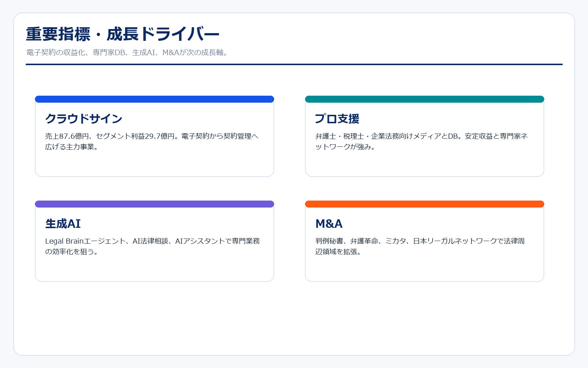Click the orange bar atop M&A card
588x368 pixels.
pyautogui.click(x=424, y=204)
